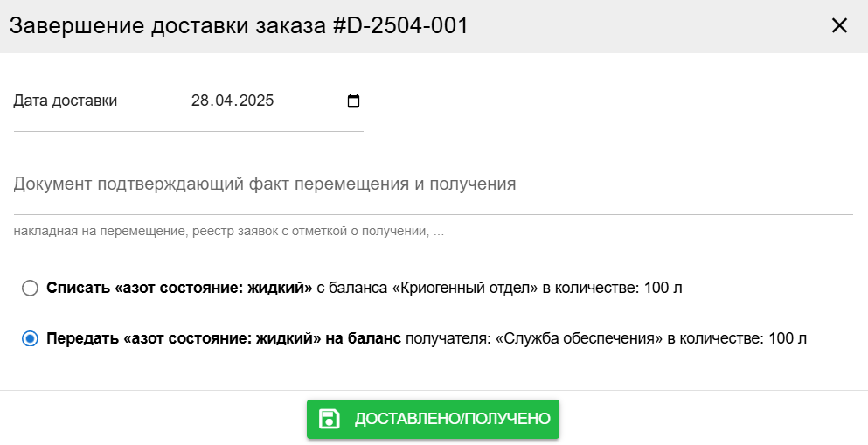
Task: Click the hint text «накладная на перемещение…»
Action: [x=229, y=232]
